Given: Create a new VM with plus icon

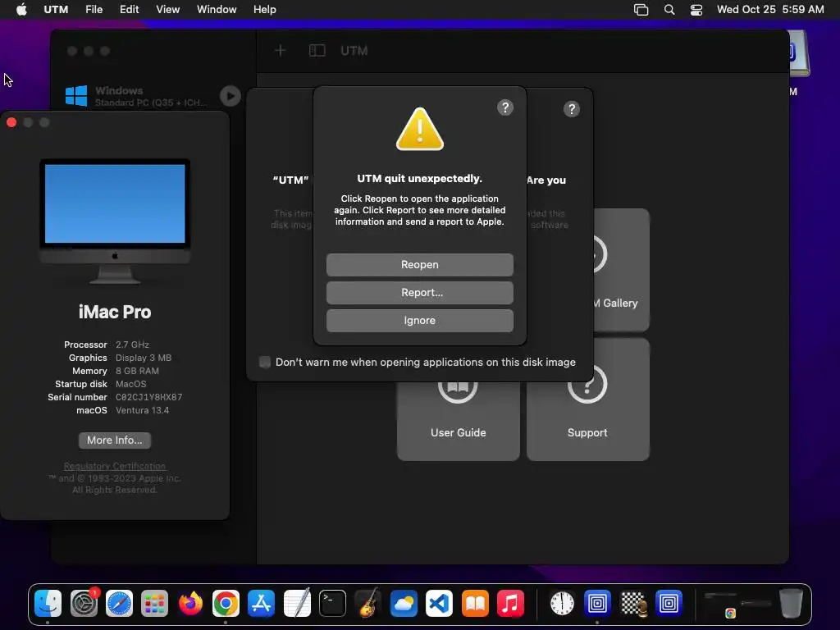Looking at the screenshot, I should tap(281, 50).
